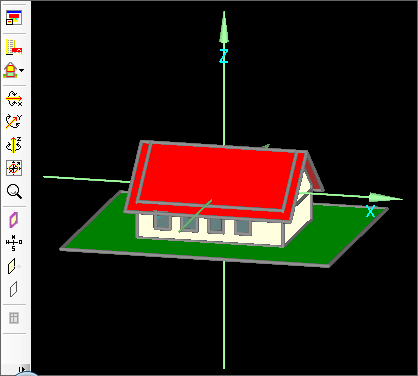Activate the magnifying glass zoom tool

(x=14, y=191)
